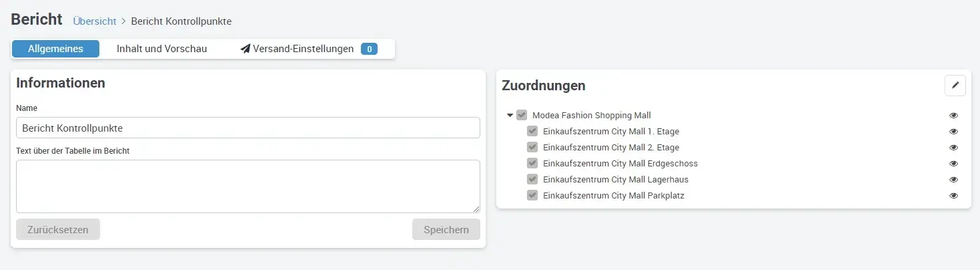Click the Speichern button
The width and height of the screenshot is (980, 270).
tap(446, 229)
